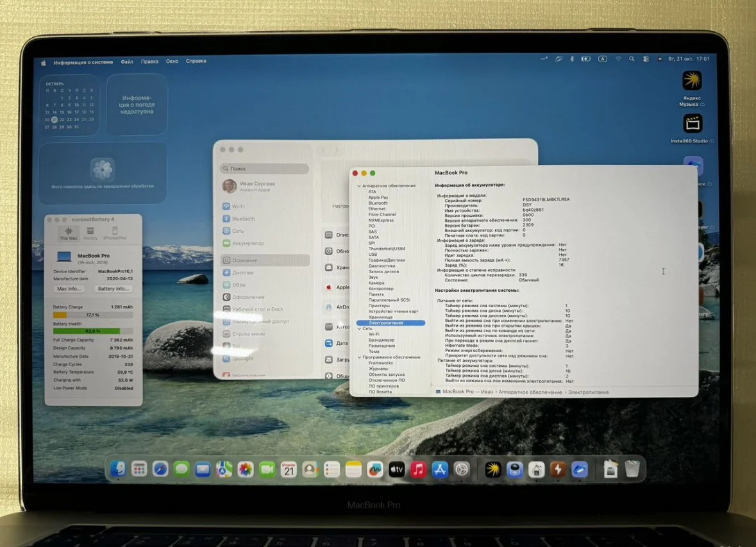This screenshot has height=547, width=756.
Task: Open the Правка menu
Action: pyautogui.click(x=149, y=62)
